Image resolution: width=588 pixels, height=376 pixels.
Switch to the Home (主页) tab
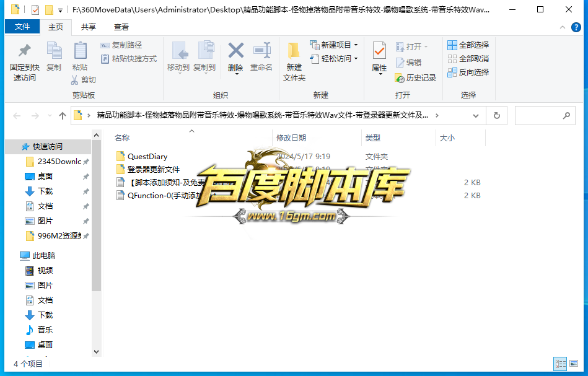(56, 27)
